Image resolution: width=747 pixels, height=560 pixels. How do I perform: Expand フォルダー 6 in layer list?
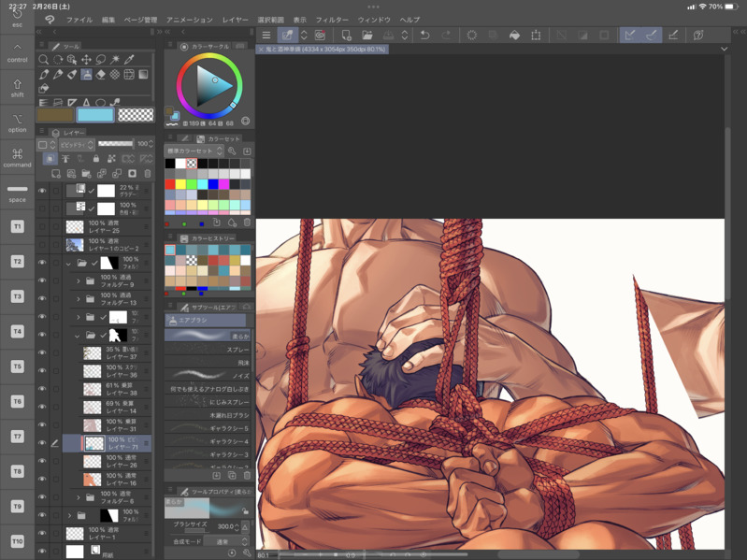79,497
